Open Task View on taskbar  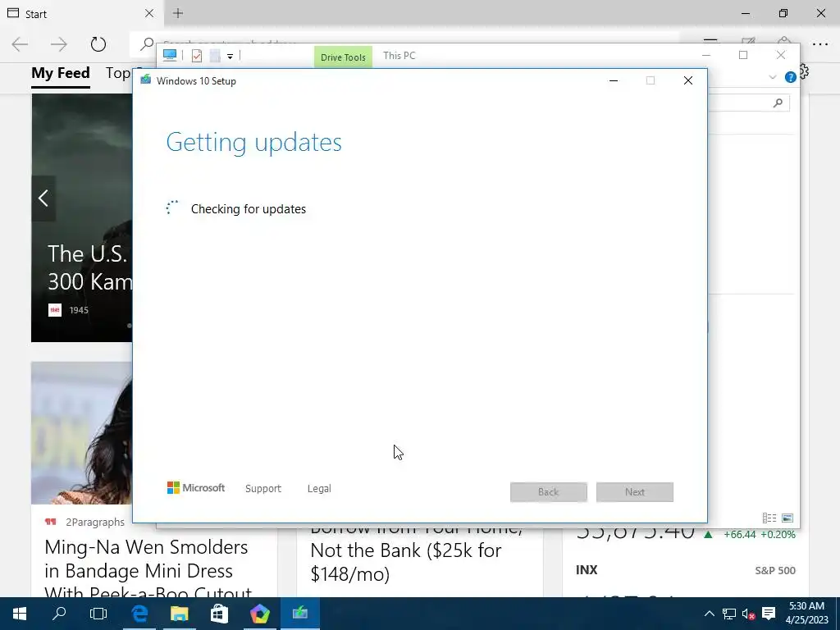click(98, 614)
